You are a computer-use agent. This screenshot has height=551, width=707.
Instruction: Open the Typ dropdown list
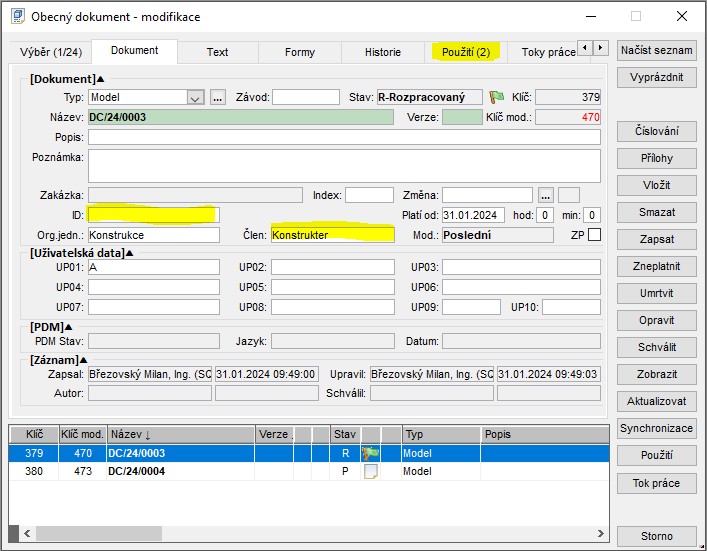click(195, 97)
